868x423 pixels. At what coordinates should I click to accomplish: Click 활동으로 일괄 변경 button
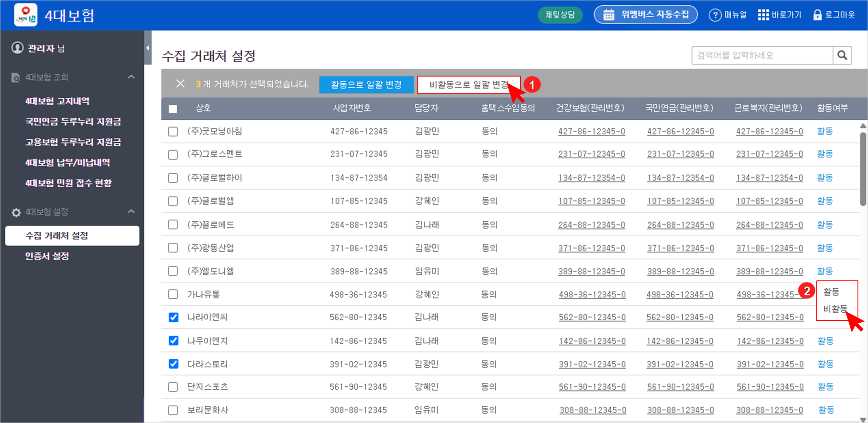pyautogui.click(x=366, y=84)
